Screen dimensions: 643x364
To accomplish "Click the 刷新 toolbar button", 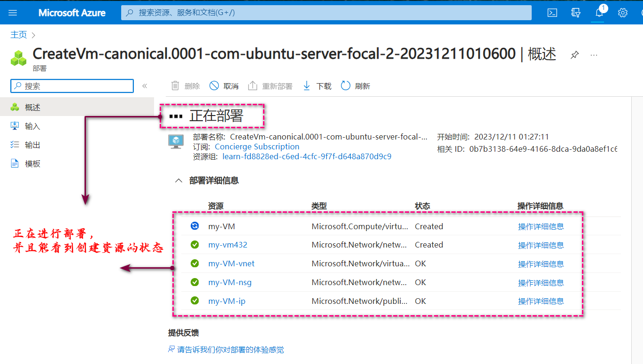I will [x=356, y=86].
